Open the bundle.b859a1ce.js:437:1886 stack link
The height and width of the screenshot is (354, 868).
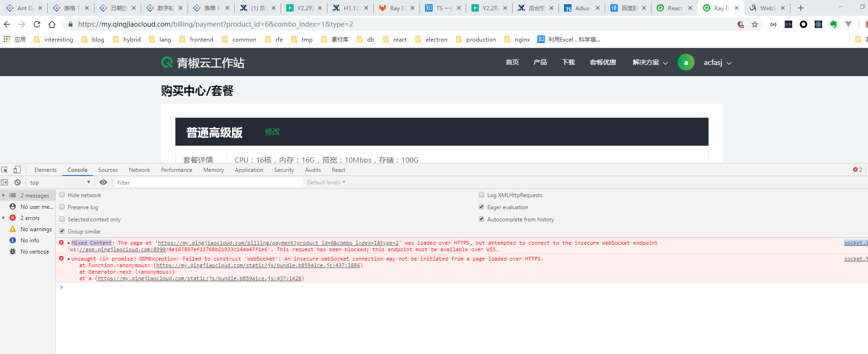[x=259, y=265]
